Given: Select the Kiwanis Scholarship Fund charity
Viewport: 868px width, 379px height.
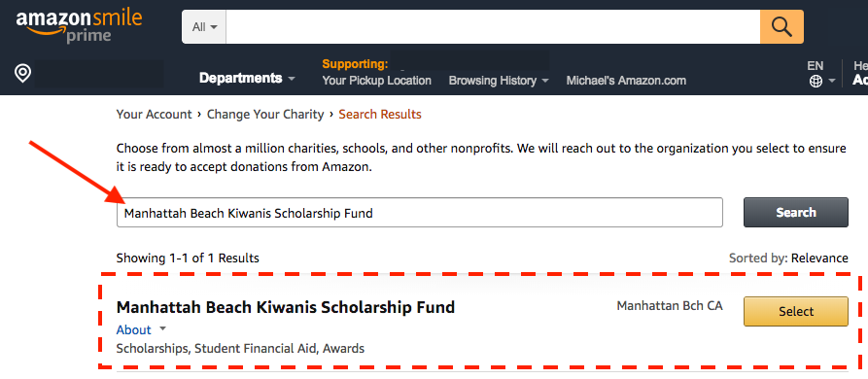Looking at the screenshot, I should tap(795, 312).
